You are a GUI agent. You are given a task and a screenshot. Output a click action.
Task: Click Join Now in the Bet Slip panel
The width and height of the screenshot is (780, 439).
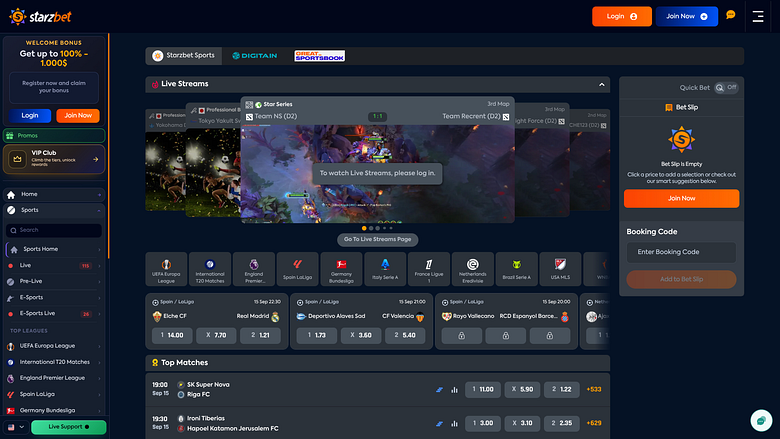pos(682,198)
